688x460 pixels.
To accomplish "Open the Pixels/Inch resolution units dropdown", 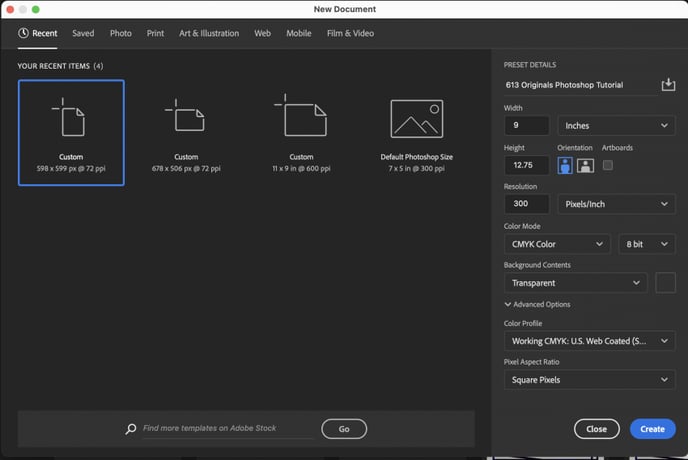I will pos(616,204).
